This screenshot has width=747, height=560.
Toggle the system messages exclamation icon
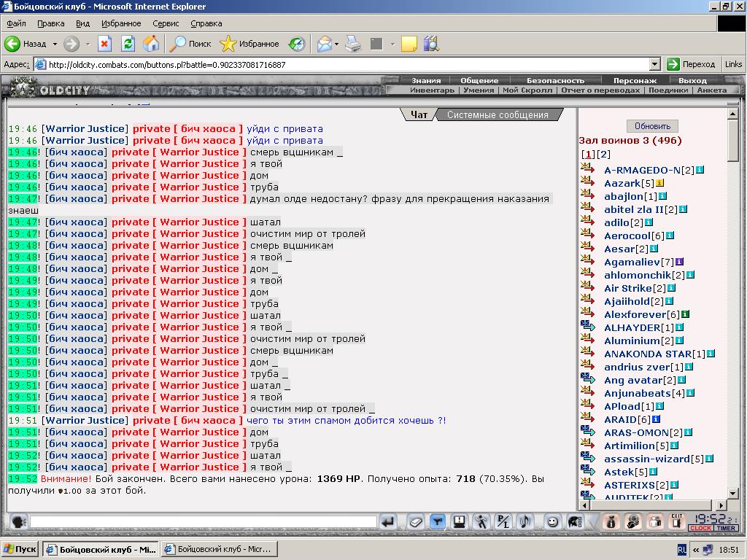[x=460, y=522]
